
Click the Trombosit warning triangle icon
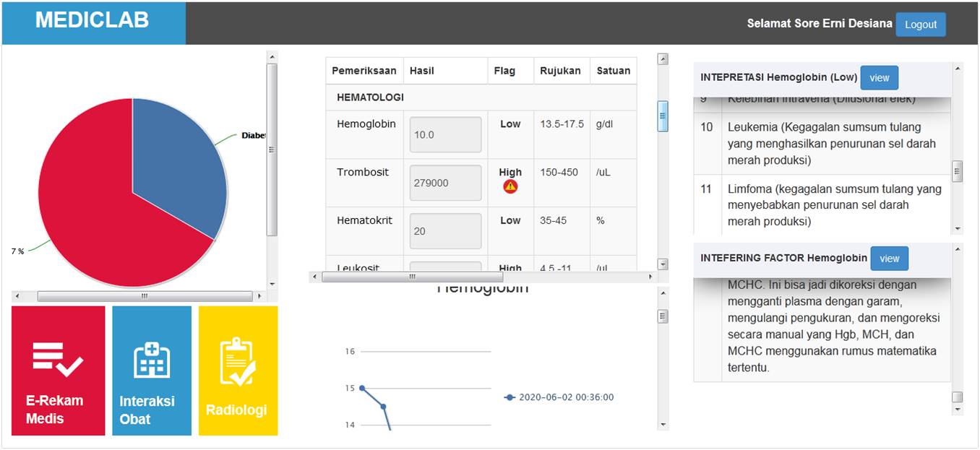coord(510,186)
